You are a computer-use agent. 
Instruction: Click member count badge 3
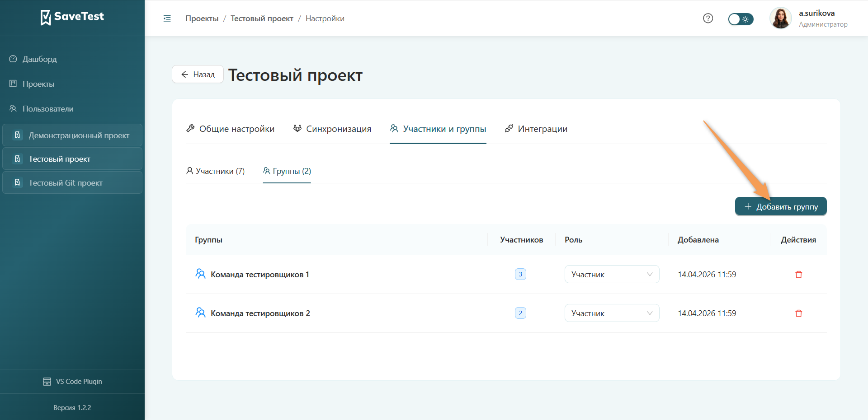click(x=520, y=274)
